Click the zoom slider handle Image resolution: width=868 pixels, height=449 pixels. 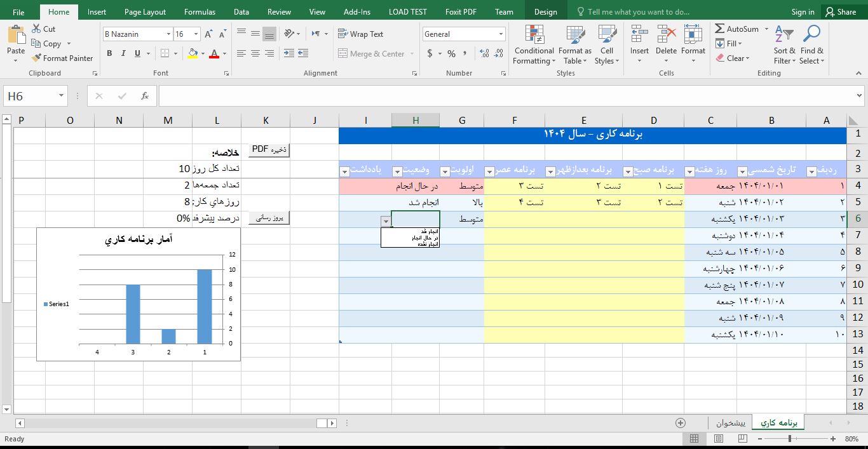point(790,439)
